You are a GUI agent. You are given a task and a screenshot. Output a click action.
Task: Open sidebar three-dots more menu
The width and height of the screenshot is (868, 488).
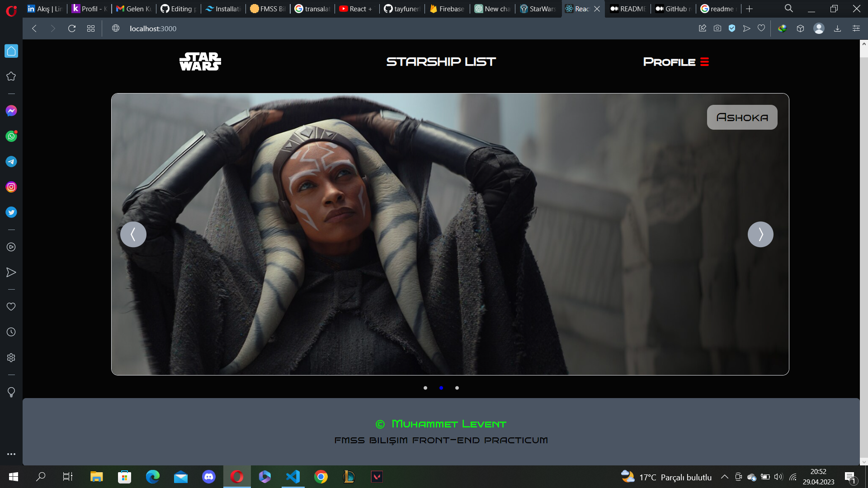11,454
